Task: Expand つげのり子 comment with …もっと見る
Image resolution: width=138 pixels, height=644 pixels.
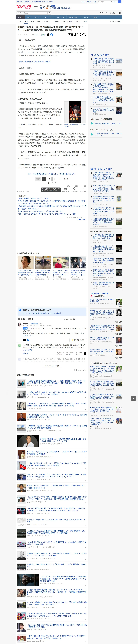Action: 28,336
